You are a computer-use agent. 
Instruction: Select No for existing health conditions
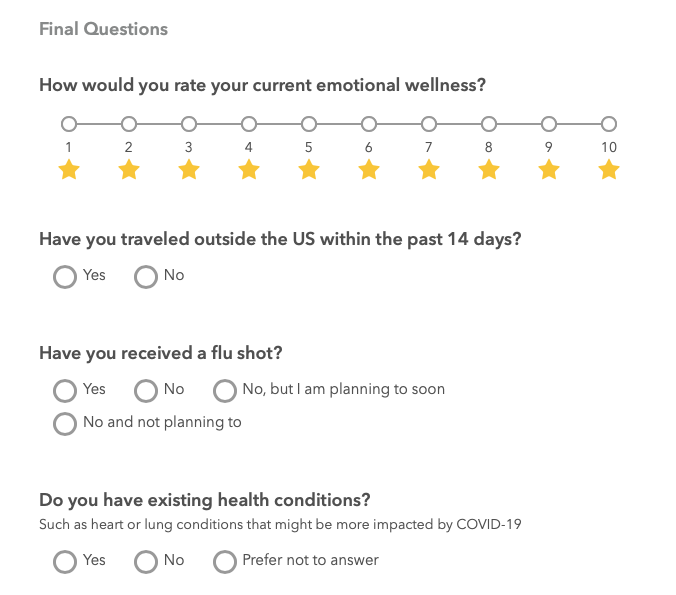tap(146, 561)
